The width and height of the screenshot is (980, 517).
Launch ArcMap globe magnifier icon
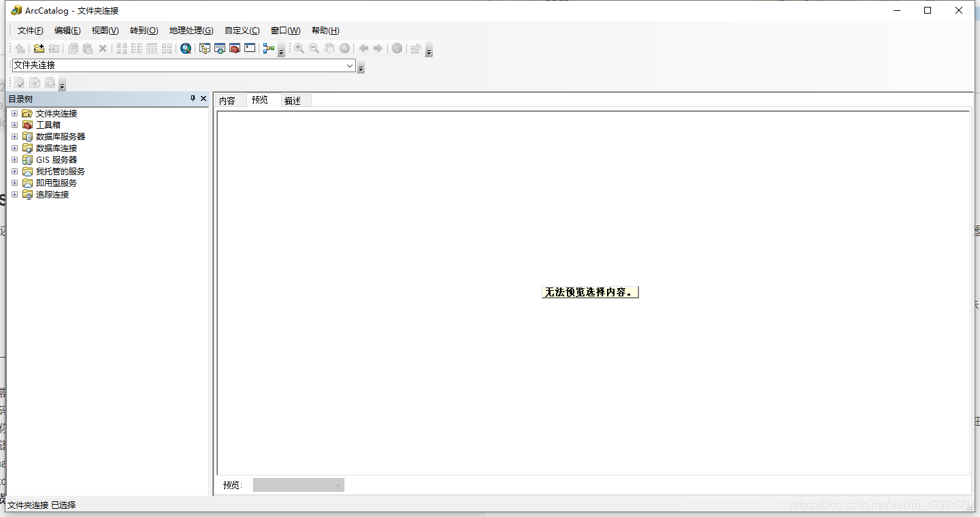click(x=186, y=48)
